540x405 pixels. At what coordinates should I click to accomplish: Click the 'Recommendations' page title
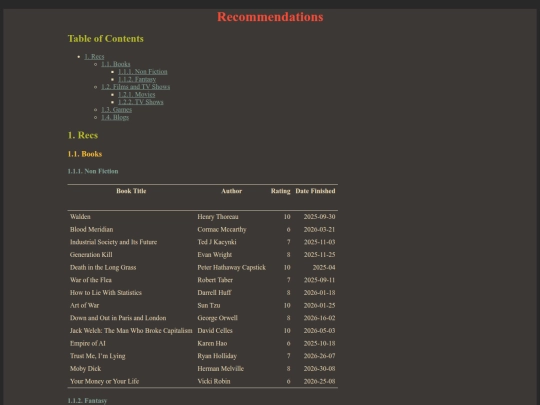pos(270,17)
